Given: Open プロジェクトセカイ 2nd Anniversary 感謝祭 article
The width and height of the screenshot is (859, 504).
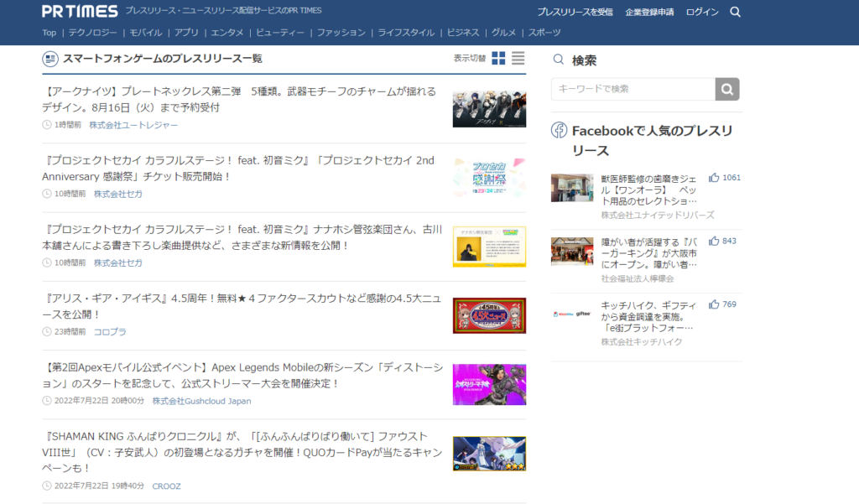Looking at the screenshot, I should click(x=238, y=169).
